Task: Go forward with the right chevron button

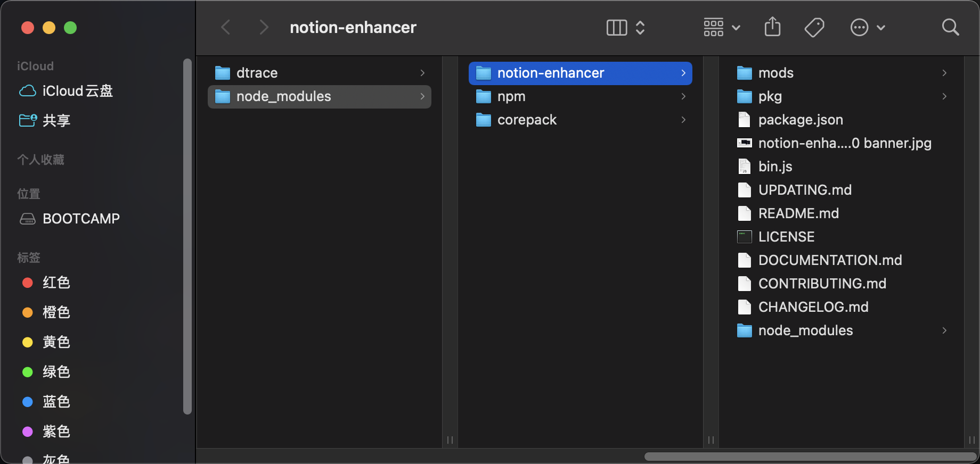Action: [263, 27]
